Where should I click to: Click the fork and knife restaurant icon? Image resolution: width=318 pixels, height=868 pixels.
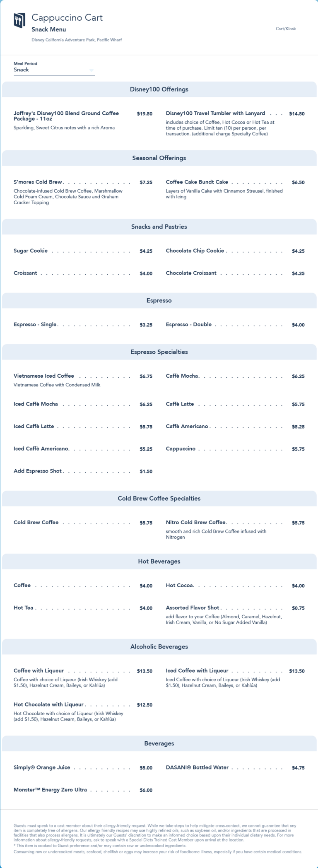click(x=19, y=20)
